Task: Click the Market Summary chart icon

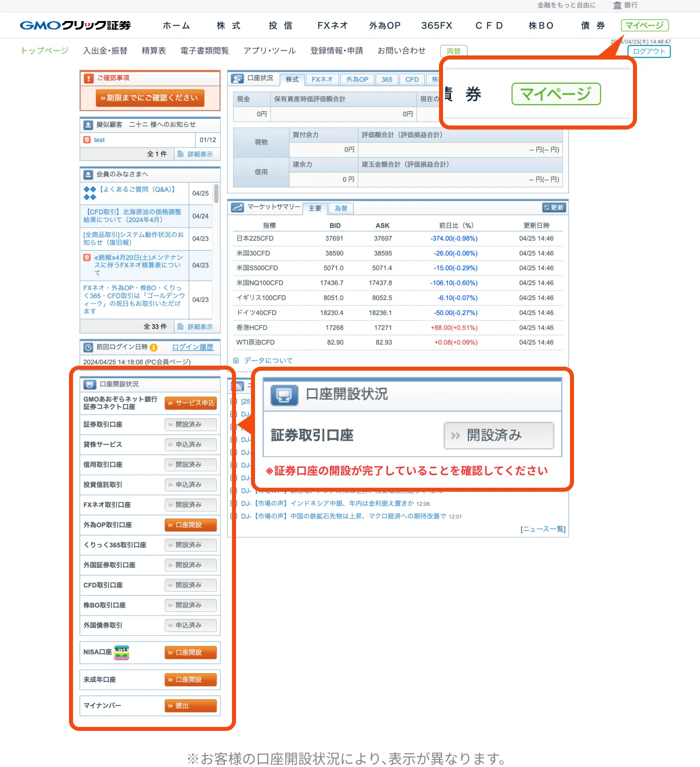Action: [x=237, y=208]
